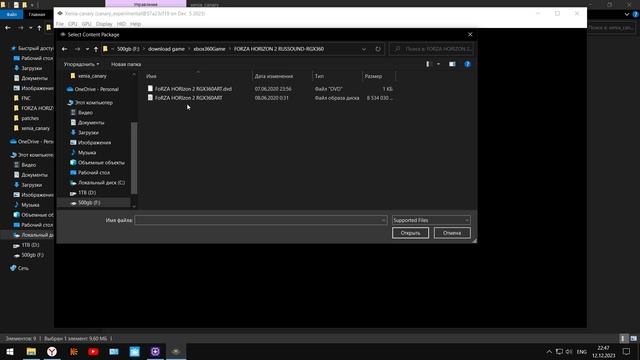Sort files by Тип column

pos(337,76)
